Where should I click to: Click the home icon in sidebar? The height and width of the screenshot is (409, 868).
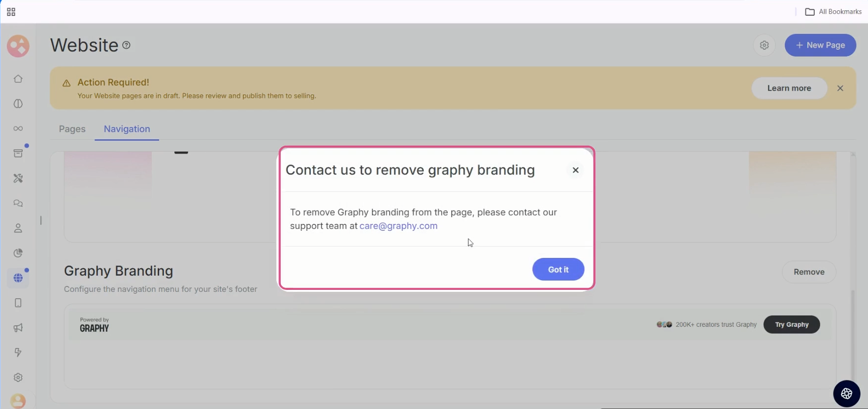[x=18, y=79]
